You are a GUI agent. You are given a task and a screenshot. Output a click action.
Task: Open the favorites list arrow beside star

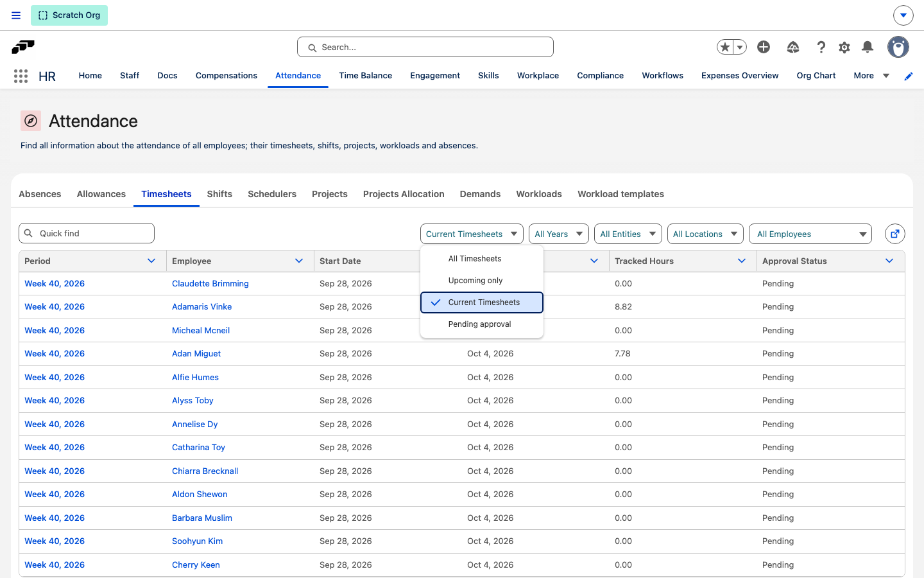[x=740, y=47]
